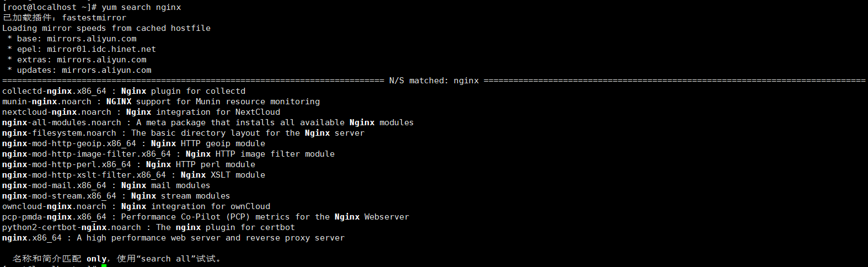This screenshot has height=267, width=868.
Task: Click the collectd-nginx.x86_64 package name
Action: [54, 91]
